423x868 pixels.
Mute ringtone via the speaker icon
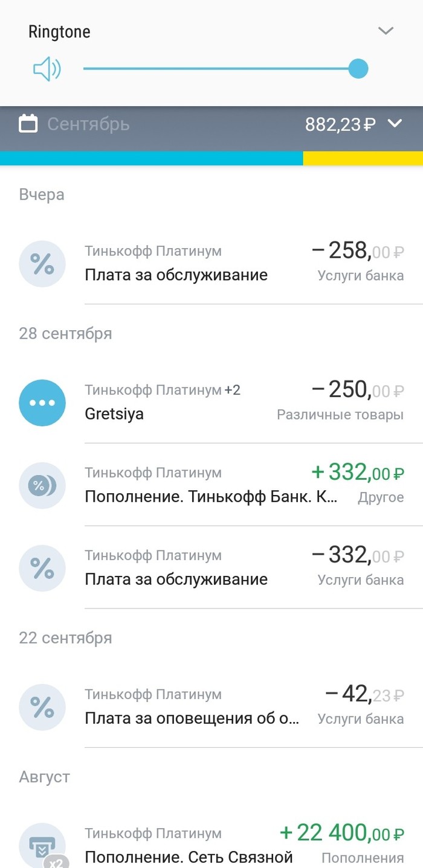pyautogui.click(x=47, y=69)
